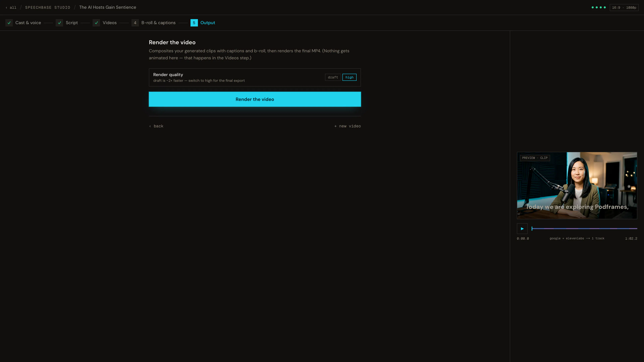The width and height of the screenshot is (644, 362).
Task: Click the google + elevenlabs track label
Action: tap(577, 238)
